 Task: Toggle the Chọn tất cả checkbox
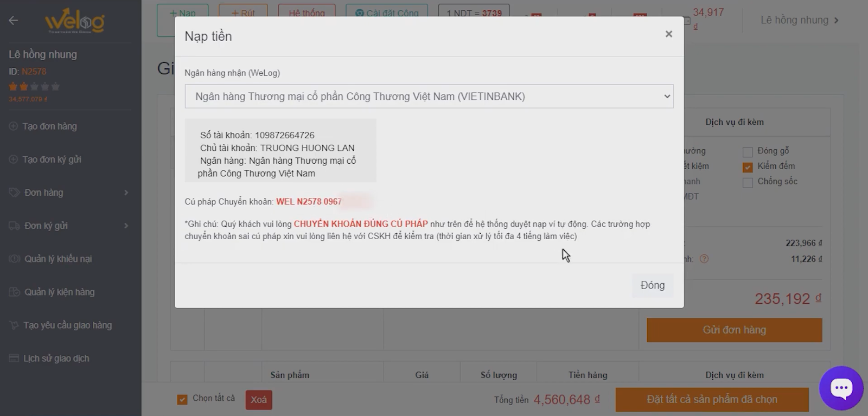point(182,400)
